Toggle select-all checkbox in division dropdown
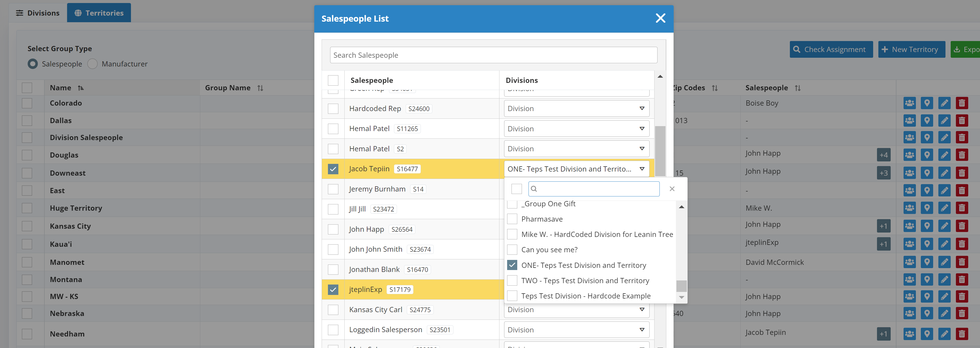The image size is (980, 348). pyautogui.click(x=516, y=189)
